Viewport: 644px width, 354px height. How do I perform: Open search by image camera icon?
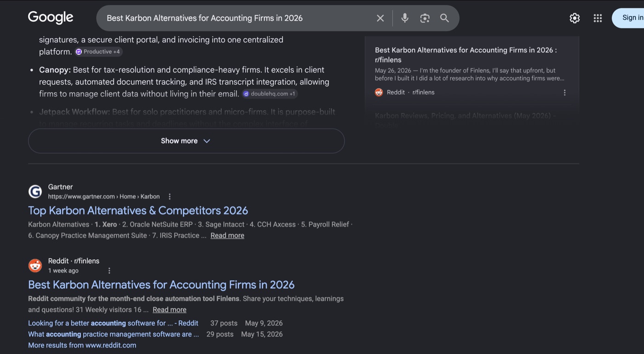pos(425,18)
